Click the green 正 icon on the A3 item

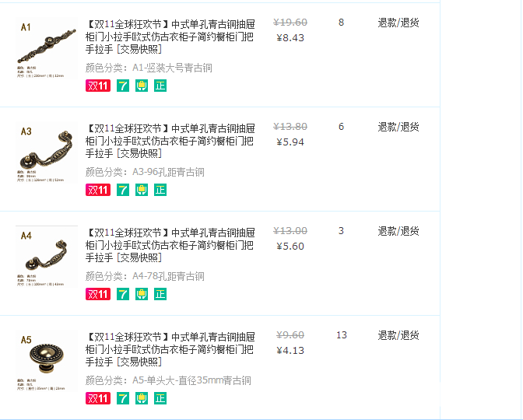click(160, 190)
